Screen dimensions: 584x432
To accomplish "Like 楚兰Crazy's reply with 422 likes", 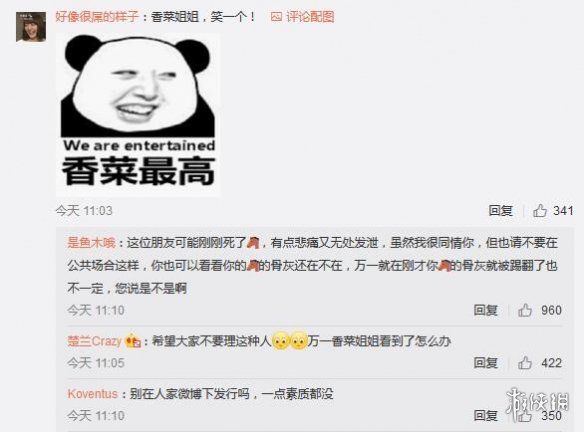I will click(x=525, y=362).
